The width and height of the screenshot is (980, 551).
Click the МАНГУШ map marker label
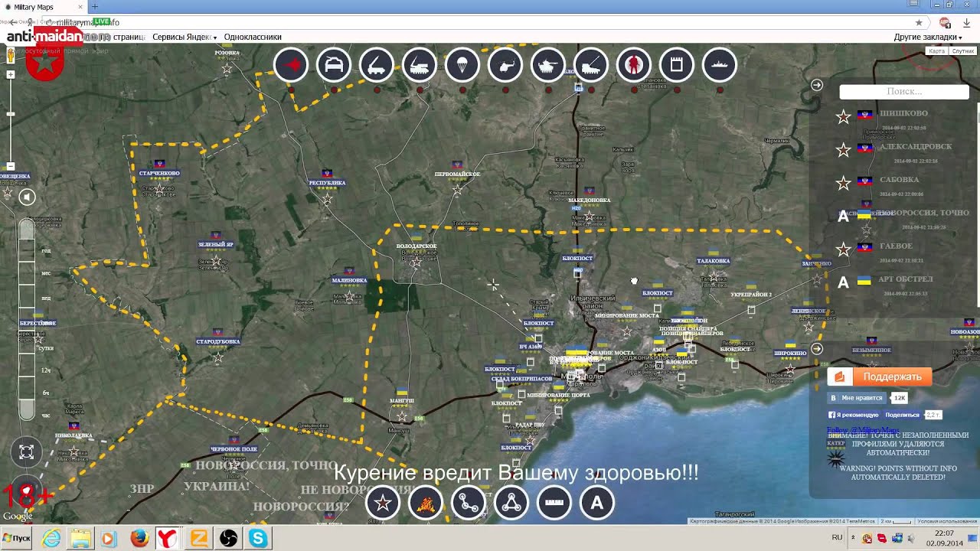pyautogui.click(x=402, y=400)
